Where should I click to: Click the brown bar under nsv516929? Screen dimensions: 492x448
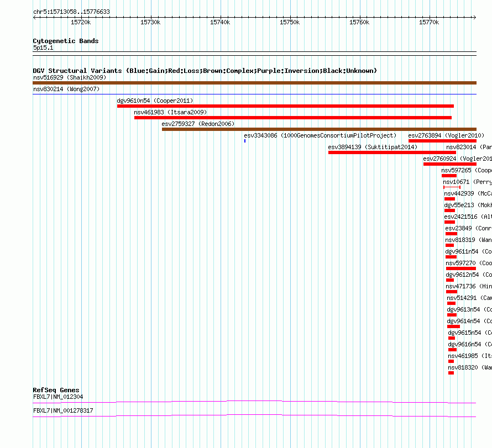[254, 83]
